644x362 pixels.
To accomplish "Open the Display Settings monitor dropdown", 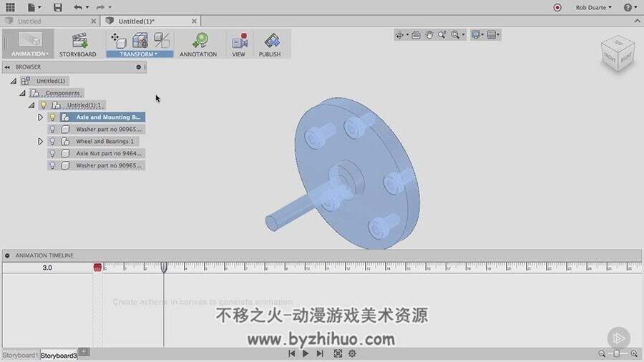I will (x=477, y=35).
